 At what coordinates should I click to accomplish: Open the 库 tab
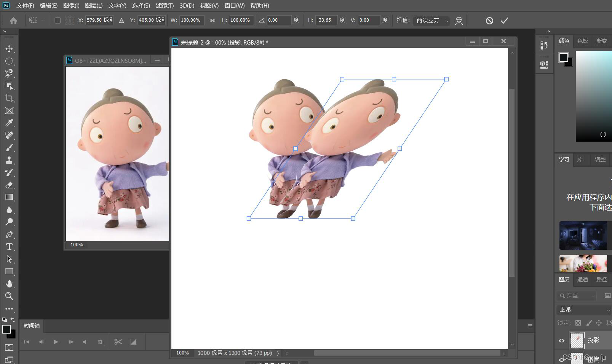(580, 160)
